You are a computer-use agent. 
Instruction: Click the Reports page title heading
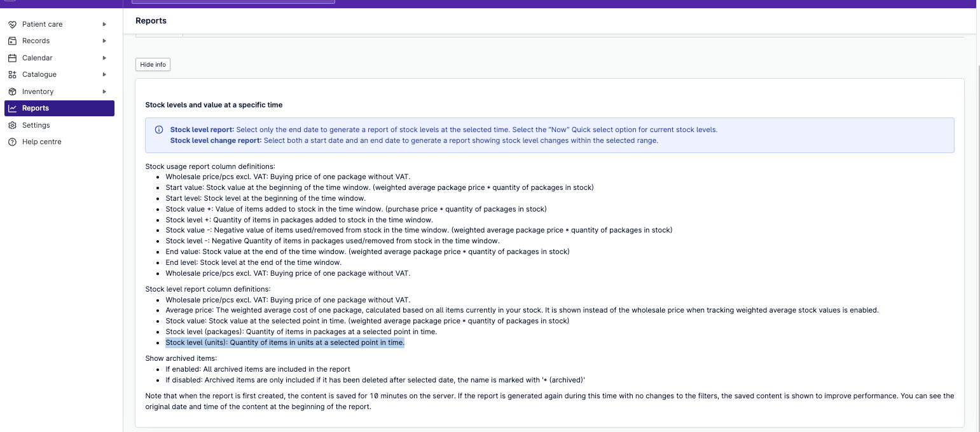click(151, 21)
